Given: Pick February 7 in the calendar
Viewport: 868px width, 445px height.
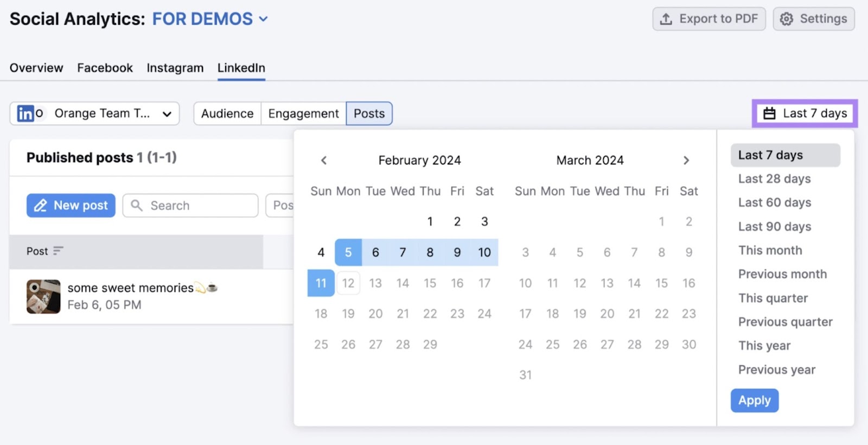Looking at the screenshot, I should coord(403,252).
